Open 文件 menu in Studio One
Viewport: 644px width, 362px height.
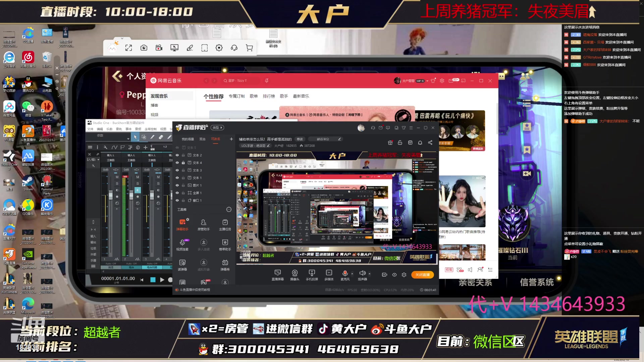pos(90,129)
